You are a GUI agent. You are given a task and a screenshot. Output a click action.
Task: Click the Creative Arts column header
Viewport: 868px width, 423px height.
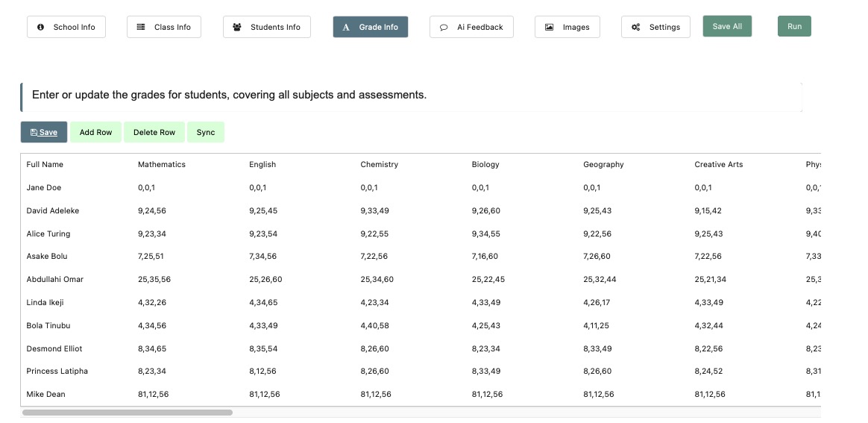(x=718, y=165)
